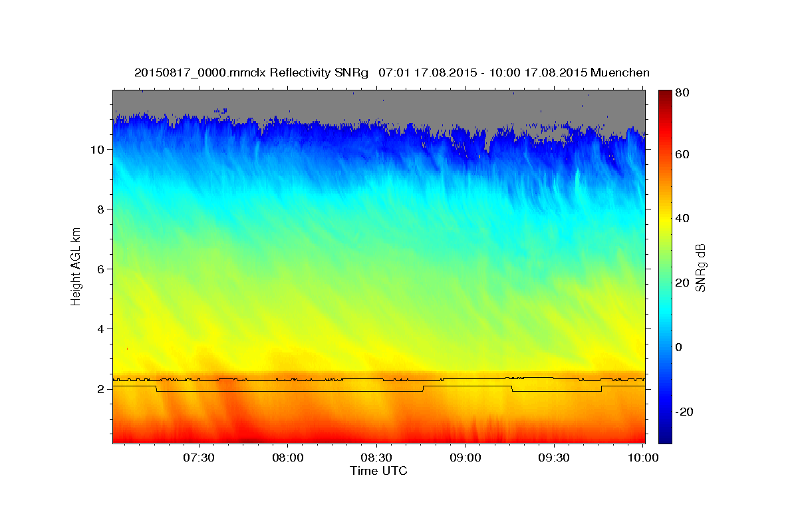Click the height tick label 6
Image resolution: width=798 pixels, height=532 pixels.
coord(100,269)
